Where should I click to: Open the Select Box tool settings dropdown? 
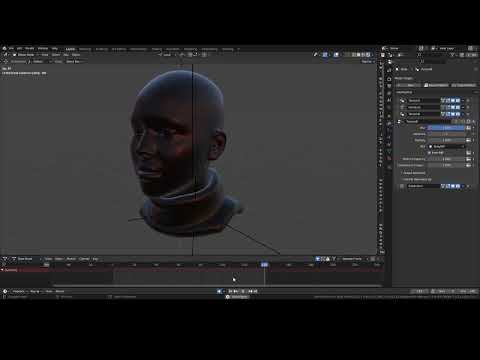[74, 62]
